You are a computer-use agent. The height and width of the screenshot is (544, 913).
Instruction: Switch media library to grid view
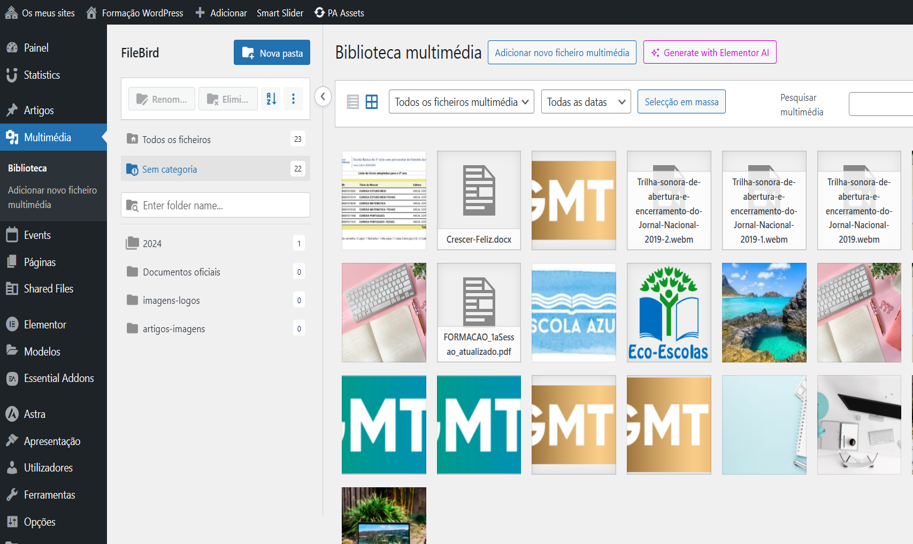click(371, 102)
